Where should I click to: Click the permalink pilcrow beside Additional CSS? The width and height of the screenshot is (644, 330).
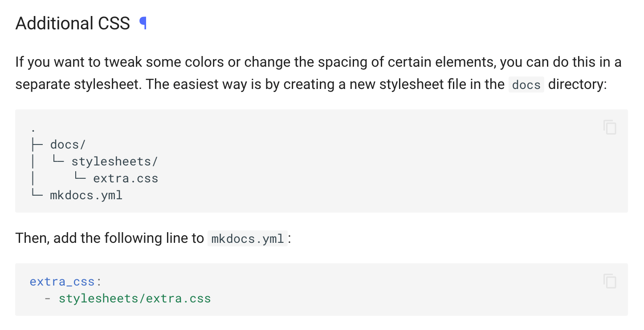[x=143, y=23]
